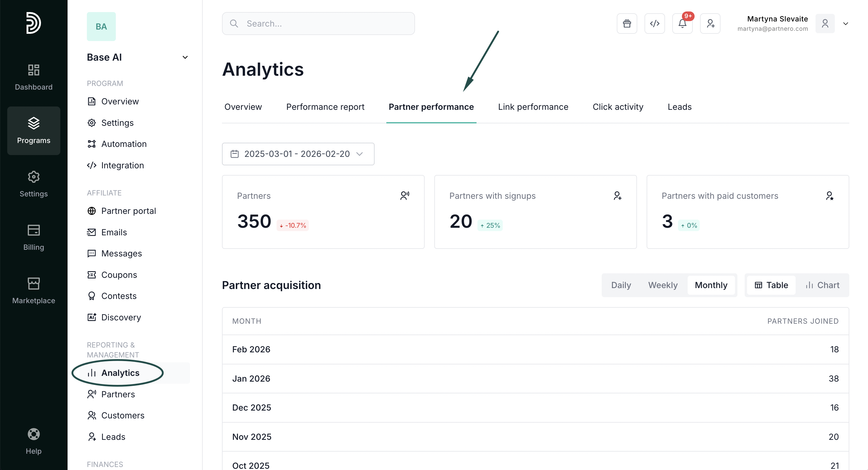Open the date range dropdown

pyautogui.click(x=298, y=154)
